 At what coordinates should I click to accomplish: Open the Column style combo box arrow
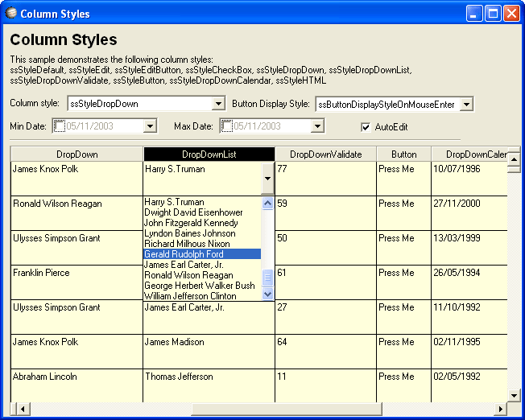(x=218, y=104)
